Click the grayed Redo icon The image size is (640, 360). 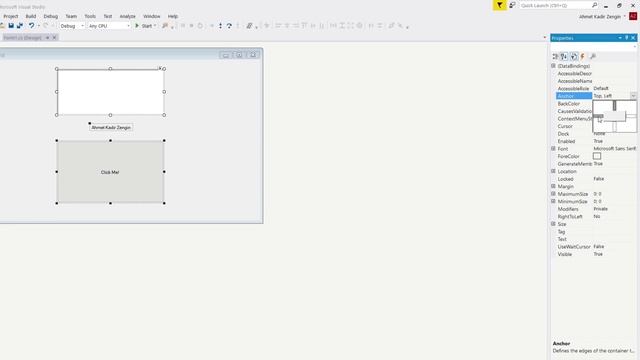click(x=46, y=26)
